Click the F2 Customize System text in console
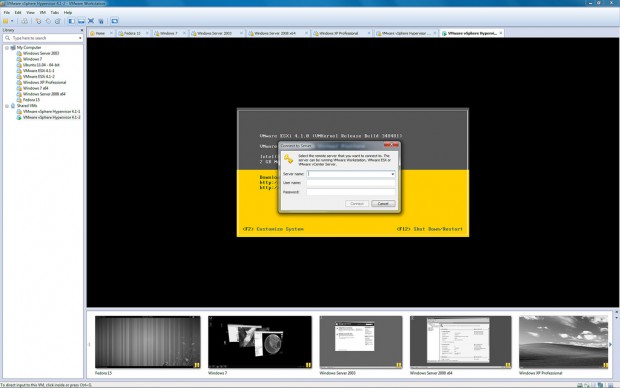The height and width of the screenshot is (388, 620). [x=273, y=229]
